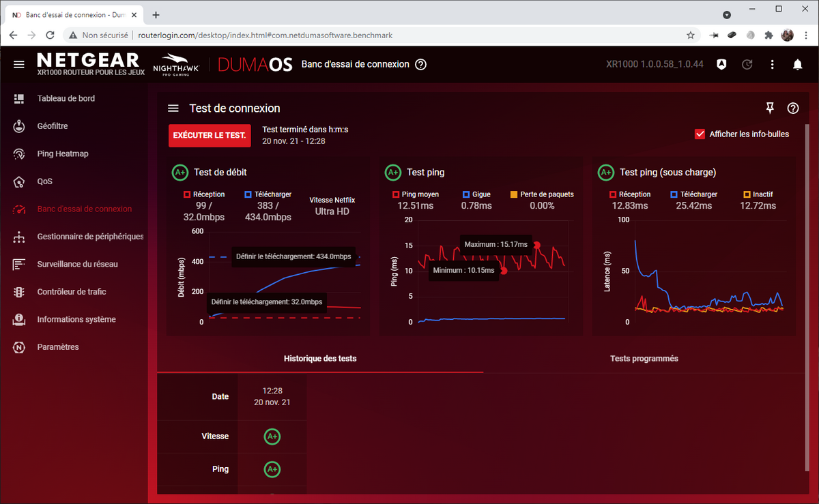This screenshot has width=819, height=504.
Task: Uncheck Afficher les info-bulles checkbox
Action: 700,134
